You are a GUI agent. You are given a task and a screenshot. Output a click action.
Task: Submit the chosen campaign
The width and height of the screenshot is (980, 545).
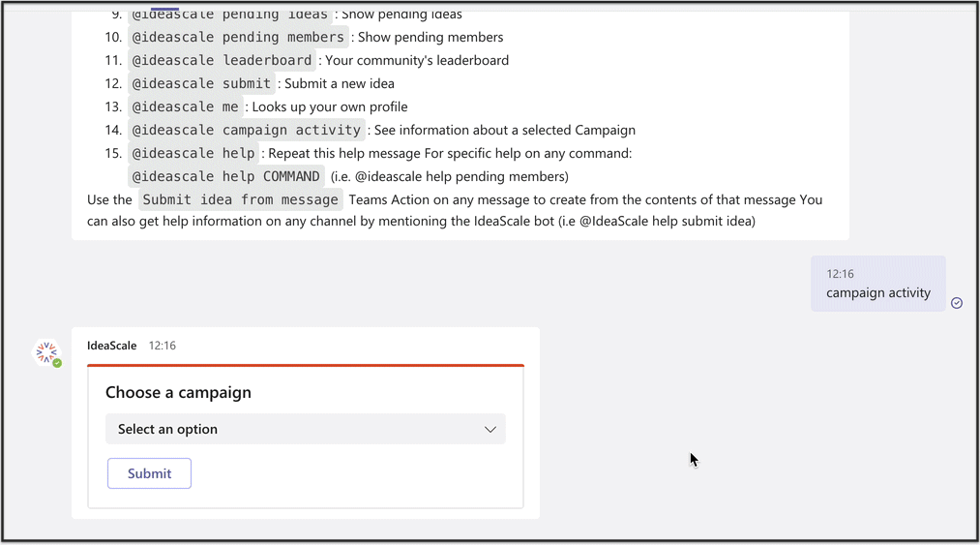click(x=149, y=473)
